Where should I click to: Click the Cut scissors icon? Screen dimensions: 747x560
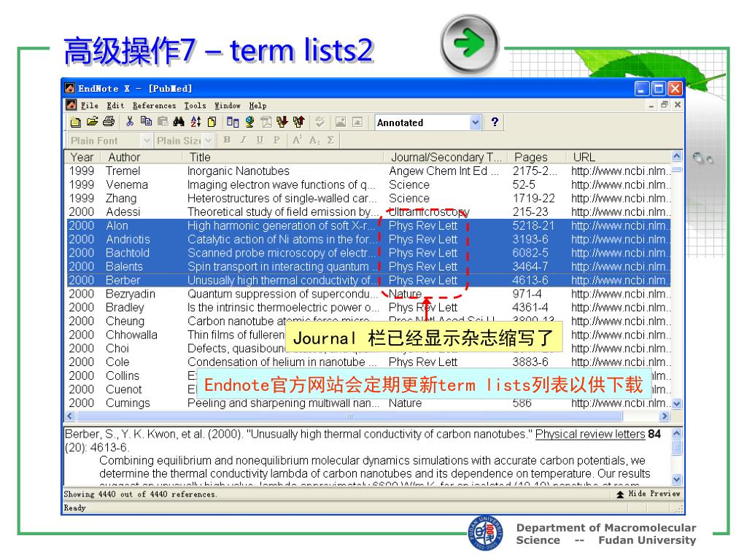click(x=130, y=122)
